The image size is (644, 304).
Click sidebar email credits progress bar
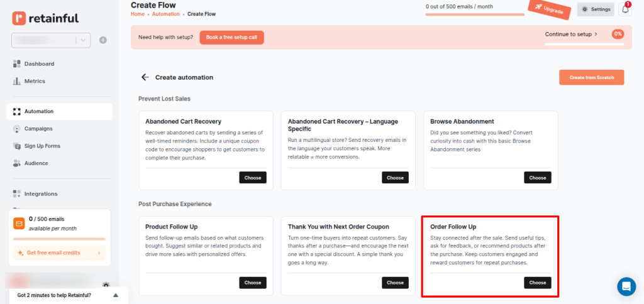pos(59,239)
